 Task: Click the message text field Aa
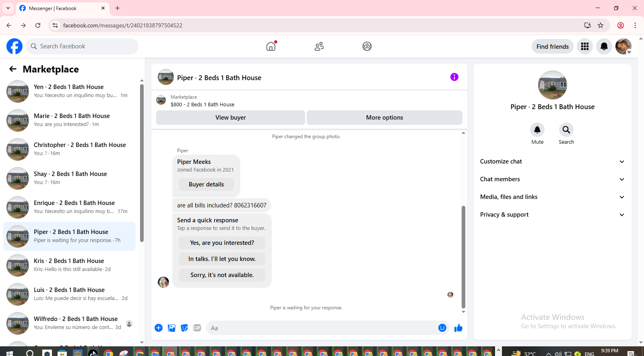(322, 328)
